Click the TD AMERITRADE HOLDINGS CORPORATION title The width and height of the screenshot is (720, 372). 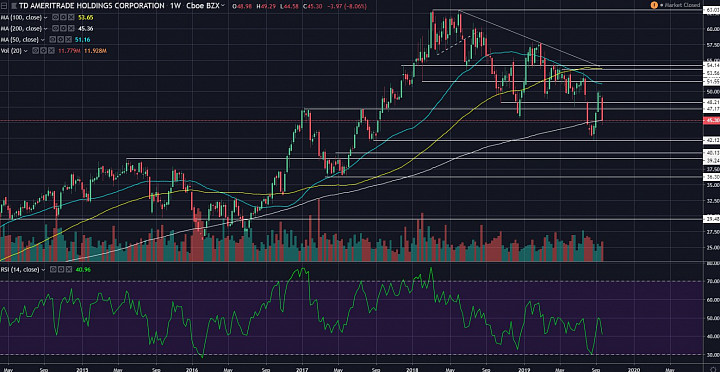click(x=92, y=6)
